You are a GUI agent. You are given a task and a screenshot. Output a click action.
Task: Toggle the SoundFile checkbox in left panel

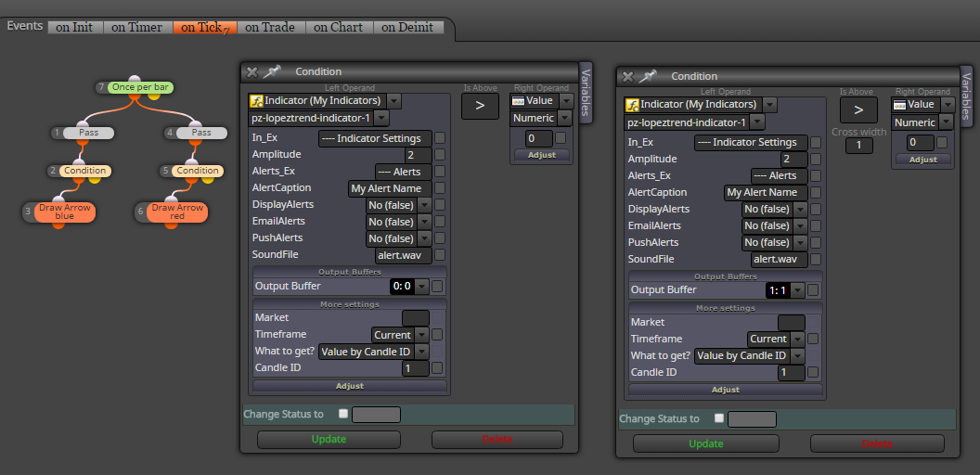(x=440, y=254)
